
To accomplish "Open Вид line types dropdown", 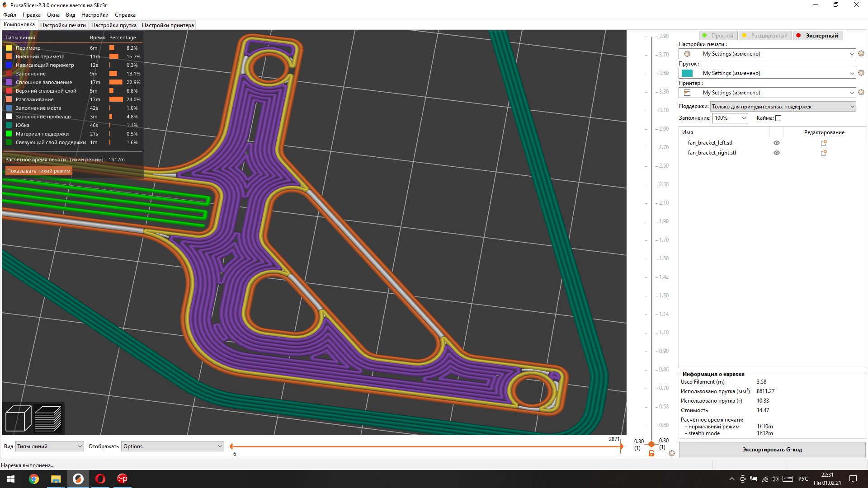I will [49, 446].
